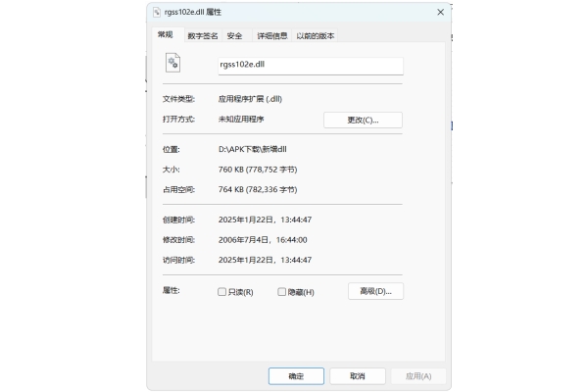Click the rgss102e.dll filename text field
Screen dimensions: 588x392
tap(310, 66)
